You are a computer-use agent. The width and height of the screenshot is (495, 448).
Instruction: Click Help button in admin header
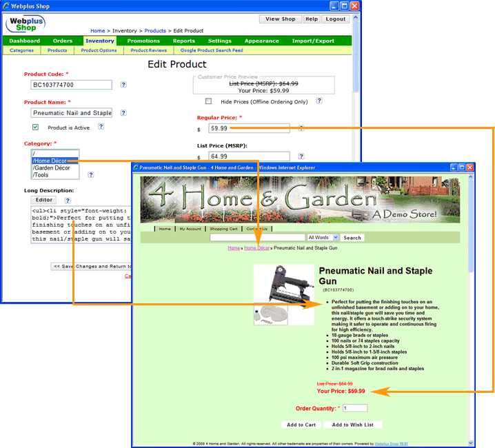(312, 19)
